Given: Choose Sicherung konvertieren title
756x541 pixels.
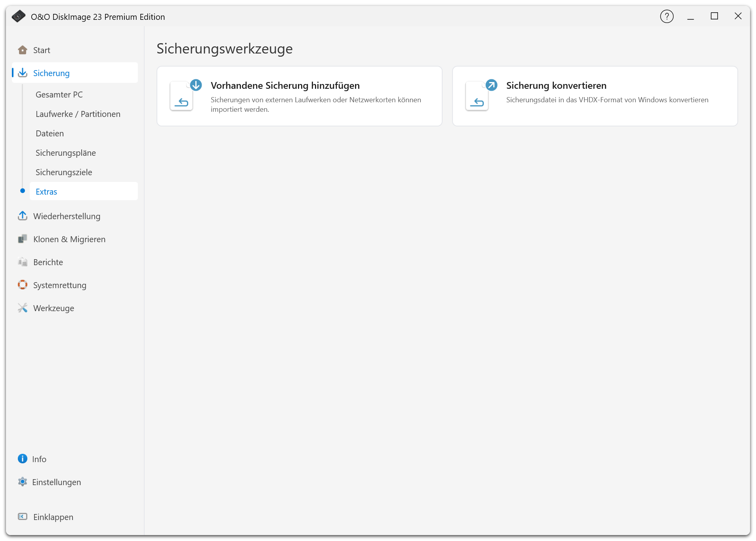Looking at the screenshot, I should [x=556, y=86].
